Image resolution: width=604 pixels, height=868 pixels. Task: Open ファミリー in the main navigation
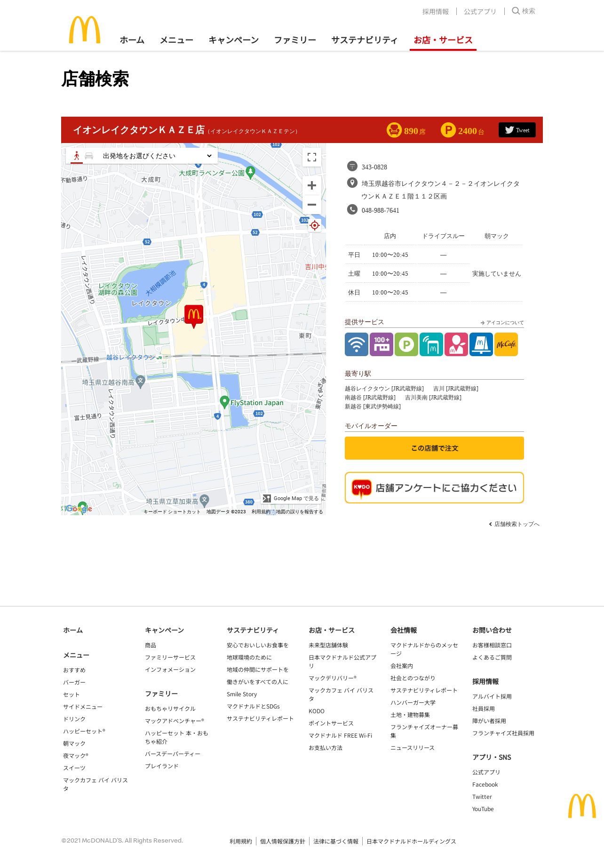(295, 40)
